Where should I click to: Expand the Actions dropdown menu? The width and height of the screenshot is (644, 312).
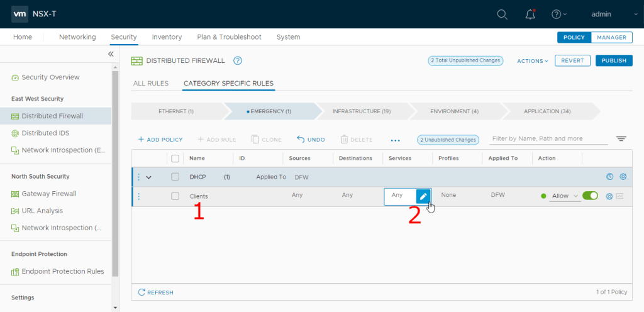click(x=532, y=61)
